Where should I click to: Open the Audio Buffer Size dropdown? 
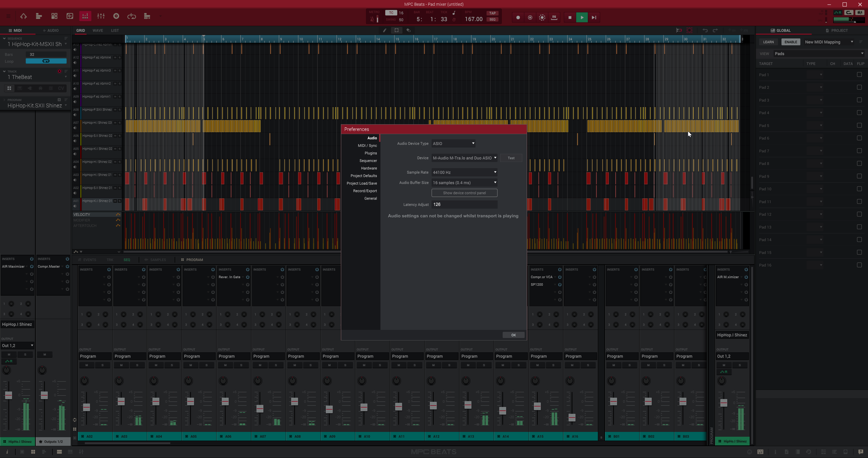point(464,183)
